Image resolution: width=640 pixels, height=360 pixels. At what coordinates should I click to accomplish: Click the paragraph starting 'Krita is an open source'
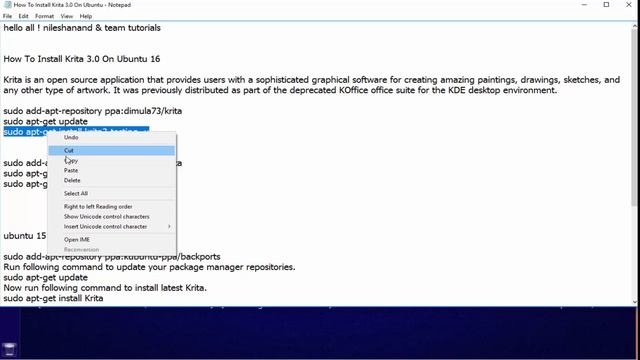[312, 85]
